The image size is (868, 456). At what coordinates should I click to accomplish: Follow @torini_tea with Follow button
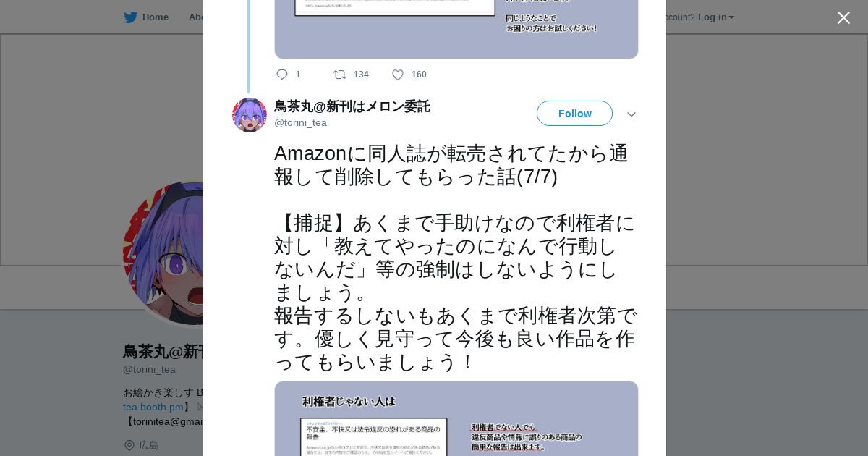(x=574, y=114)
